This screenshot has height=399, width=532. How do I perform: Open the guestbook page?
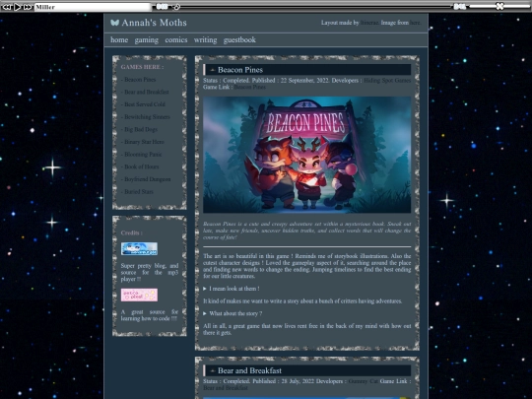239,40
